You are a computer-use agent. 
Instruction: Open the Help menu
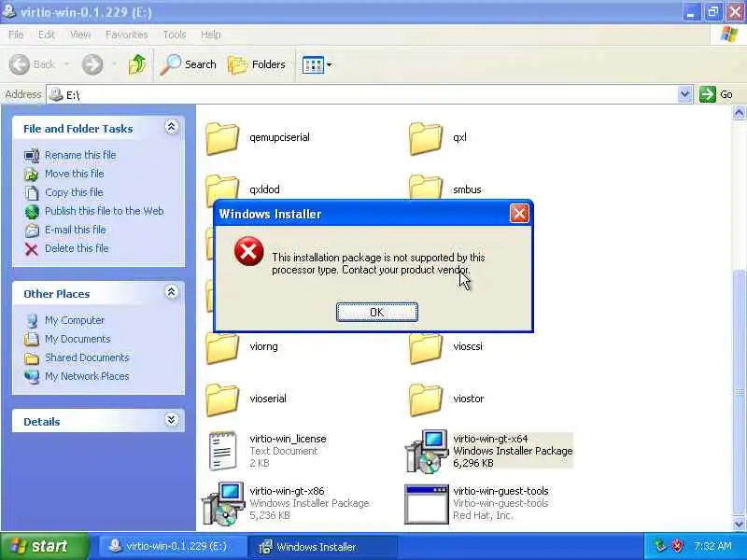[x=210, y=35]
